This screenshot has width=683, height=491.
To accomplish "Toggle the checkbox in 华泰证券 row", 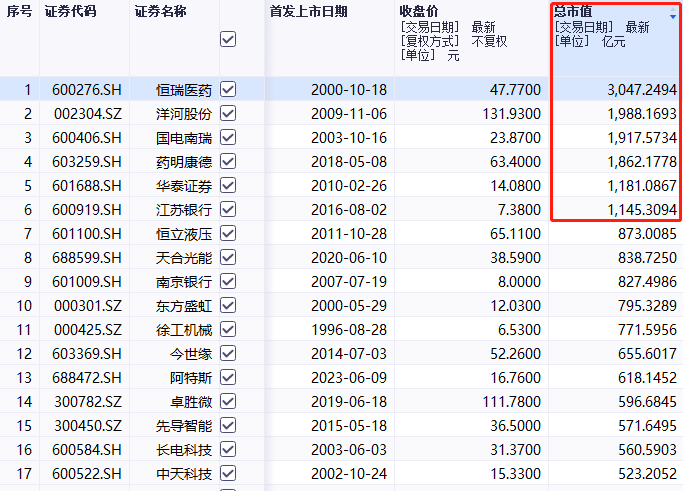I will click(x=228, y=185).
